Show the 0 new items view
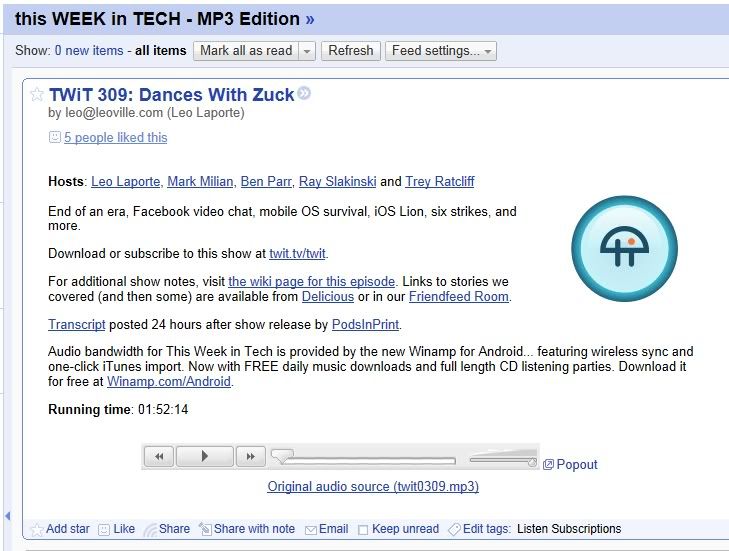Viewport: 729px width, 551px height. tap(89, 50)
